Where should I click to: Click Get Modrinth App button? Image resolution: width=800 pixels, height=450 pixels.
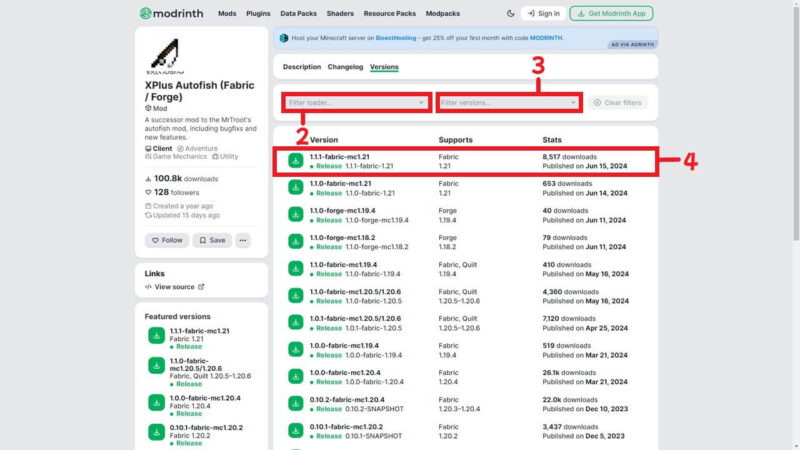(610, 14)
